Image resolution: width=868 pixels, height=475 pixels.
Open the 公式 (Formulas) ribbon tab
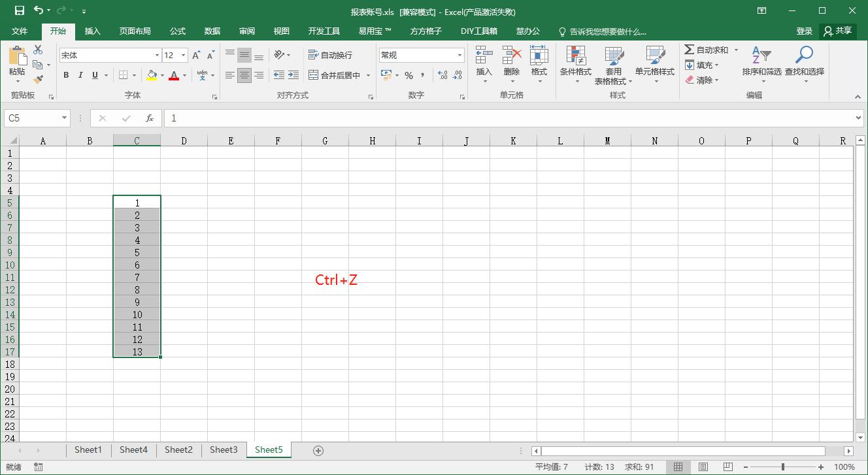(178, 31)
